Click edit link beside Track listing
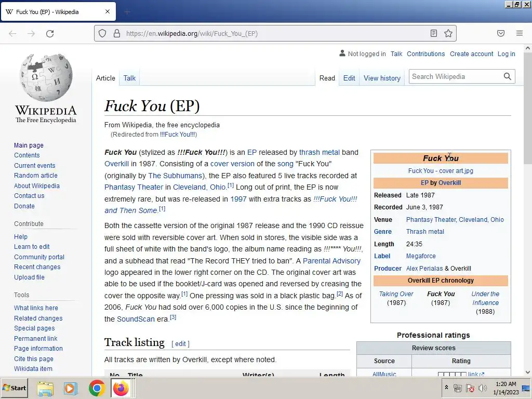The width and height of the screenshot is (532, 399). tap(180, 344)
